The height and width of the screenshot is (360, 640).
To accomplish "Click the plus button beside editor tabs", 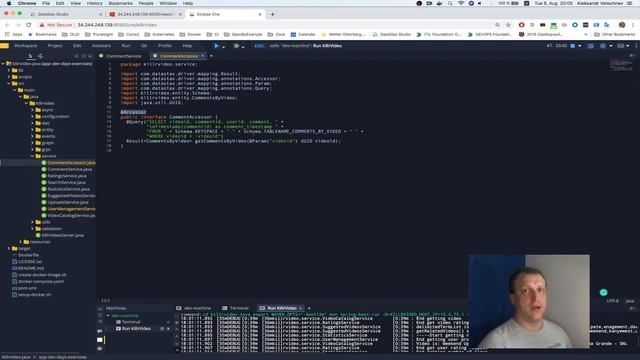I will pyautogui.click(x=211, y=56).
